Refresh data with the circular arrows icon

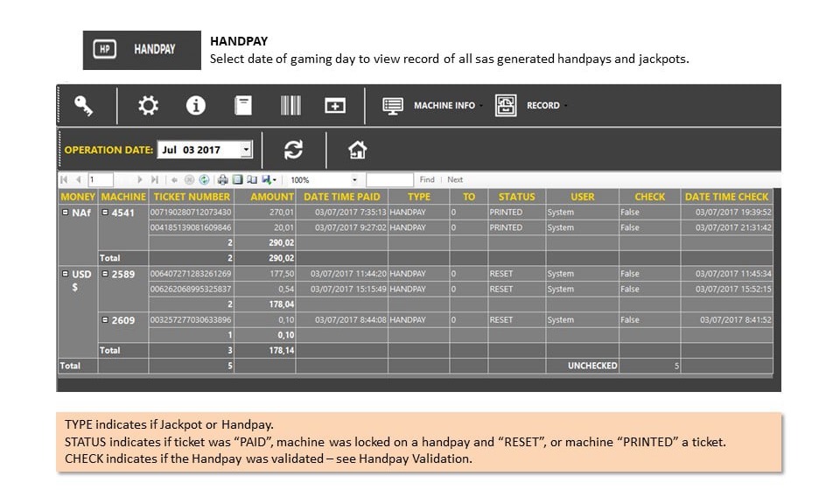click(294, 150)
